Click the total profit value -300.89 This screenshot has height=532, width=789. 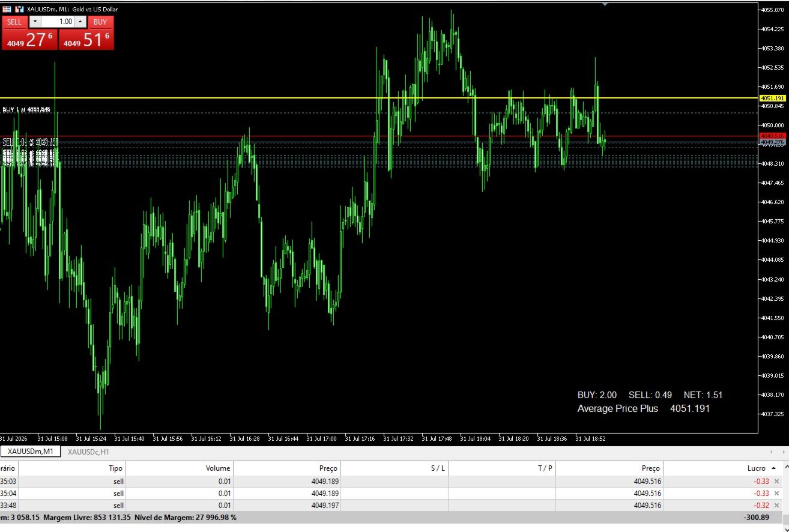click(x=757, y=518)
